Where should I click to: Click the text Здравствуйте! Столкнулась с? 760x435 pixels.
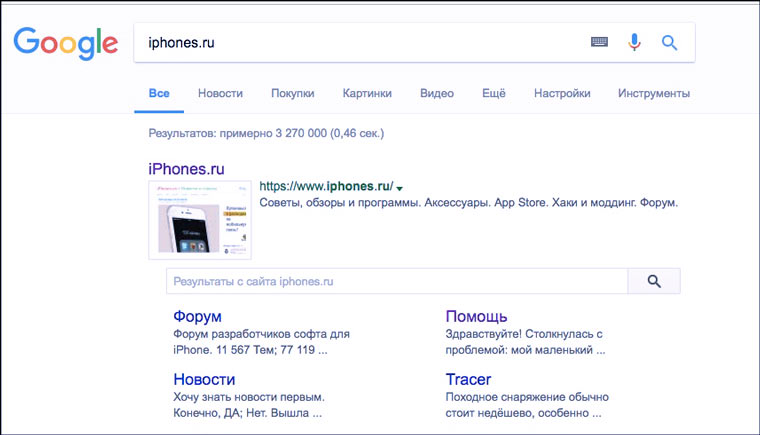point(524,334)
